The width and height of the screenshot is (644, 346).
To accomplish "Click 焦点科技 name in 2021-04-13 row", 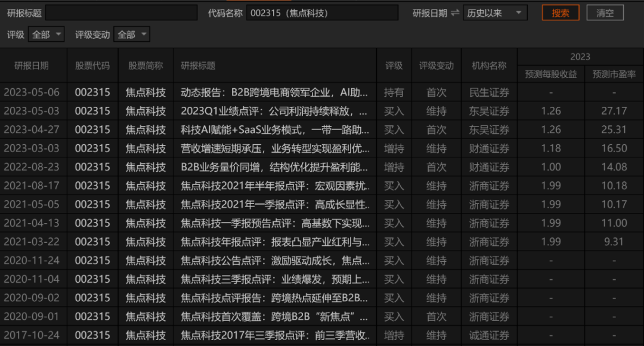I will click(x=145, y=223).
